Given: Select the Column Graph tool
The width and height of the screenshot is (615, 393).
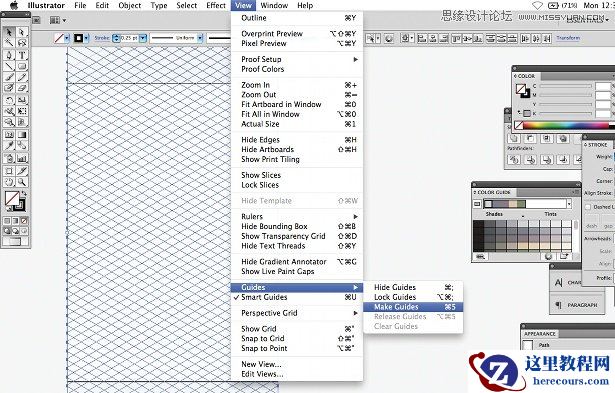Looking at the screenshot, I should point(22,158).
